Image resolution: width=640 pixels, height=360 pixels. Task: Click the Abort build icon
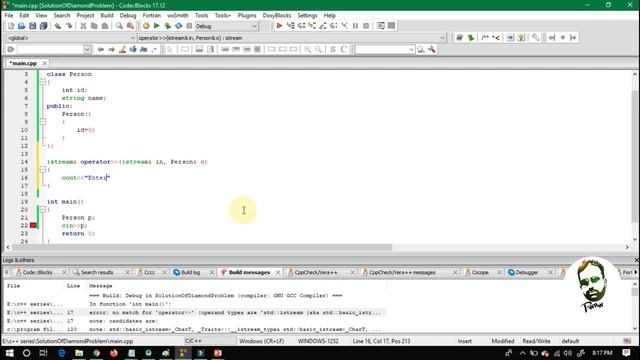click(x=189, y=26)
